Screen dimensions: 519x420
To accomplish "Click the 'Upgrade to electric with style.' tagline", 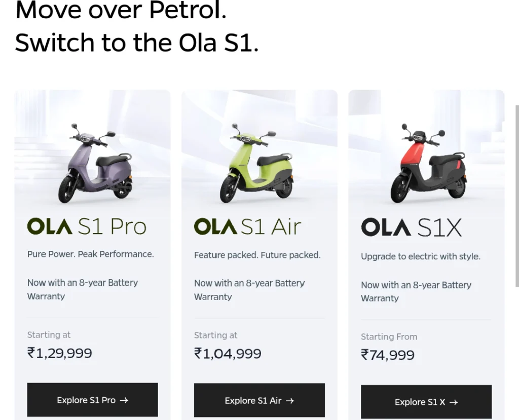I will tap(421, 256).
